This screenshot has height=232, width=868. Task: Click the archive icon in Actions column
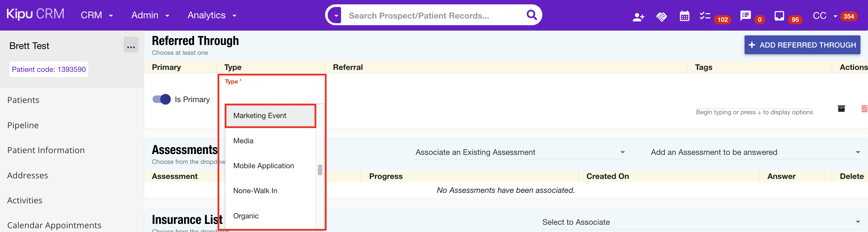coord(841,108)
